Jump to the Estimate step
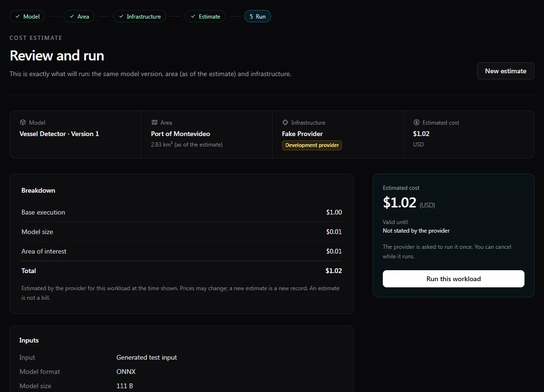 pyautogui.click(x=205, y=16)
